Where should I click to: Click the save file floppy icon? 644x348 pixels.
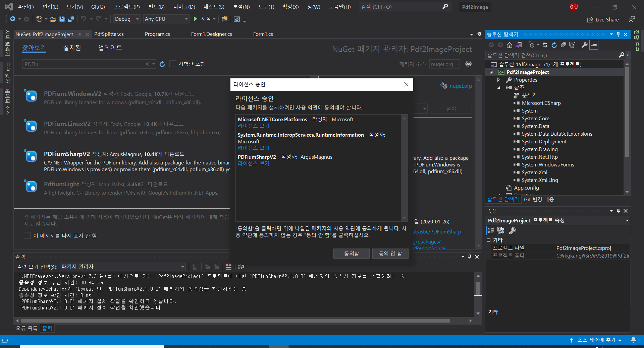click(62, 19)
